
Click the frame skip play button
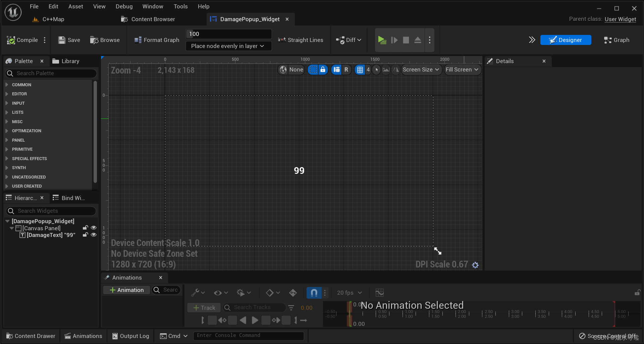coord(394,40)
